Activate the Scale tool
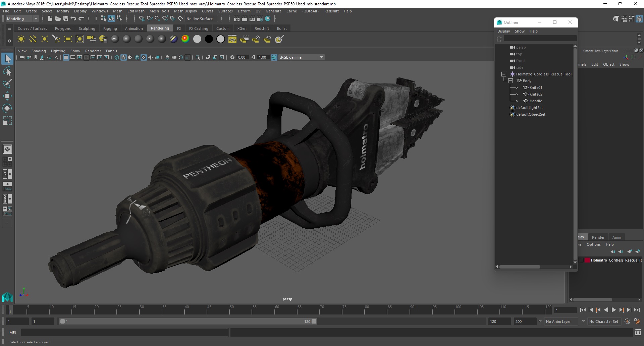The width and height of the screenshot is (644, 346). click(x=7, y=120)
